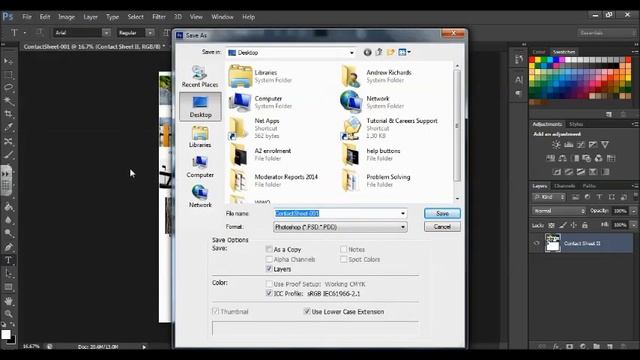Open Network in Save As sidebar
This screenshot has height=360, width=640.
coord(200,196)
